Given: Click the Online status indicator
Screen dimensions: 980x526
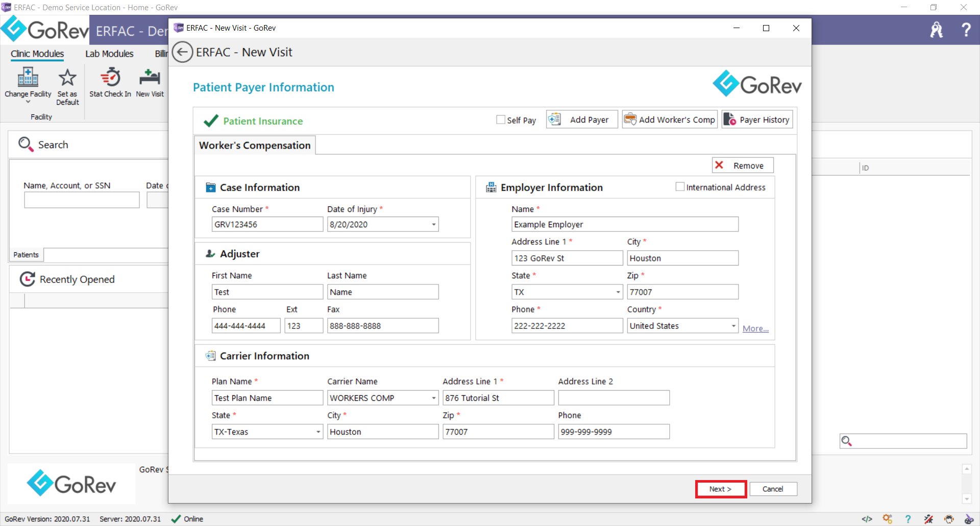Looking at the screenshot, I should coord(187,519).
